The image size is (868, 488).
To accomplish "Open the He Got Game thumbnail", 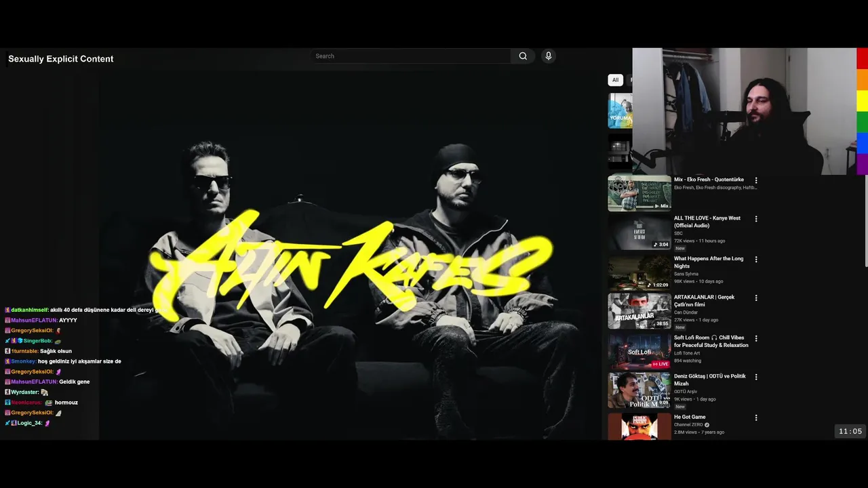I will [639, 427].
